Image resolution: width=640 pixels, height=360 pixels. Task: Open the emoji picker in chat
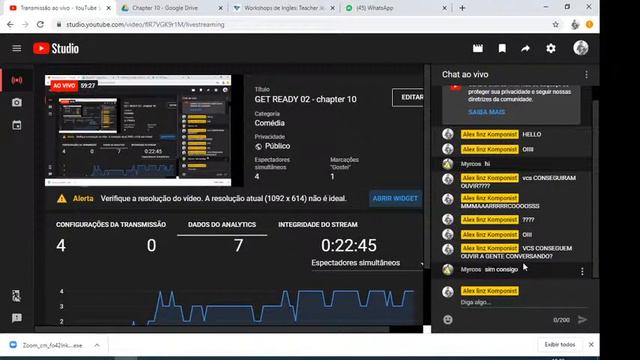pos(448,320)
